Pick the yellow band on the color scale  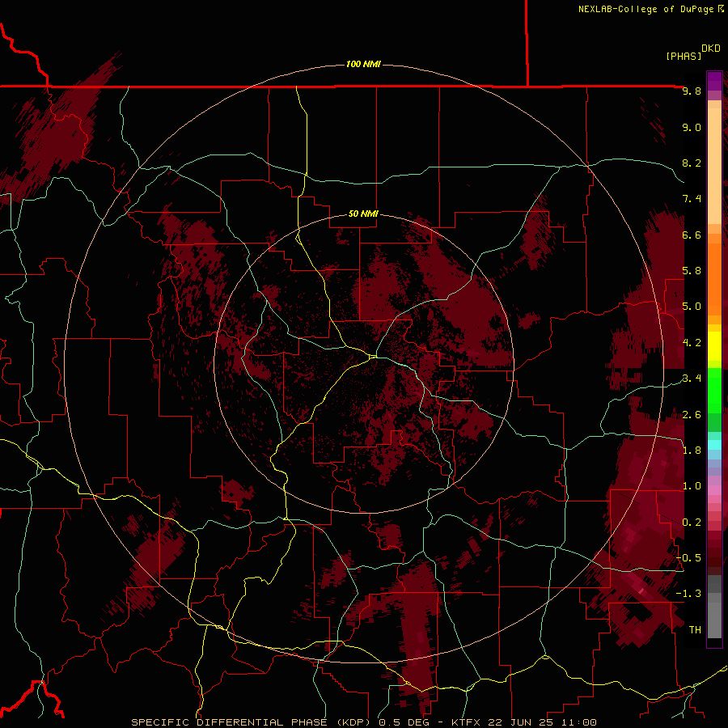pyautogui.click(x=714, y=346)
